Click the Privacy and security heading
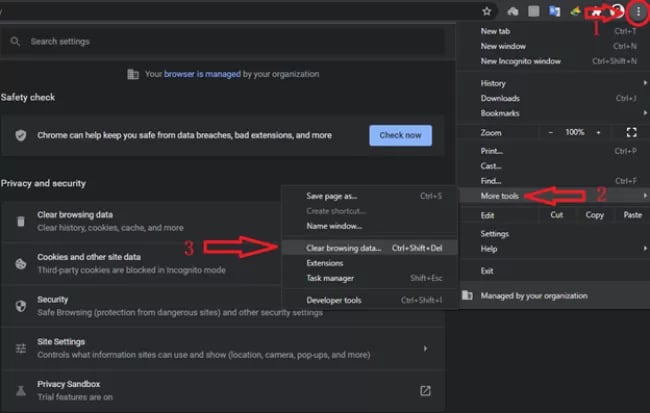Image resolution: width=650 pixels, height=413 pixels. [x=43, y=183]
